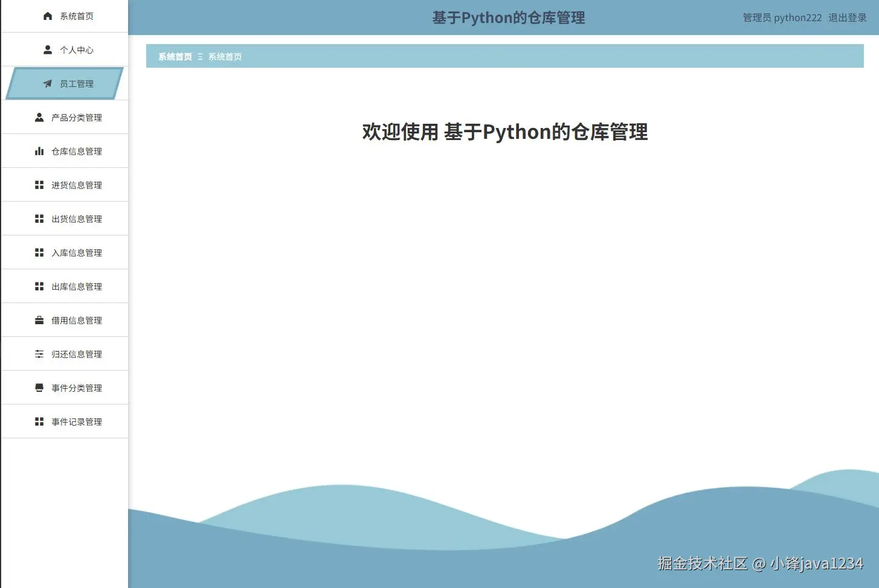
Task: Open the 个人中心 sidebar menu
Action: click(x=65, y=50)
